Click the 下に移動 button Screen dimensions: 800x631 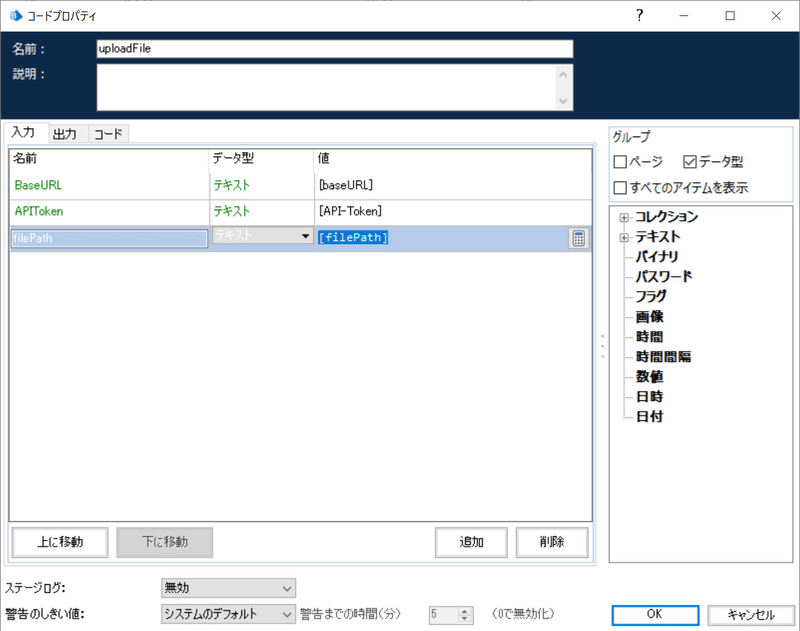click(x=164, y=542)
